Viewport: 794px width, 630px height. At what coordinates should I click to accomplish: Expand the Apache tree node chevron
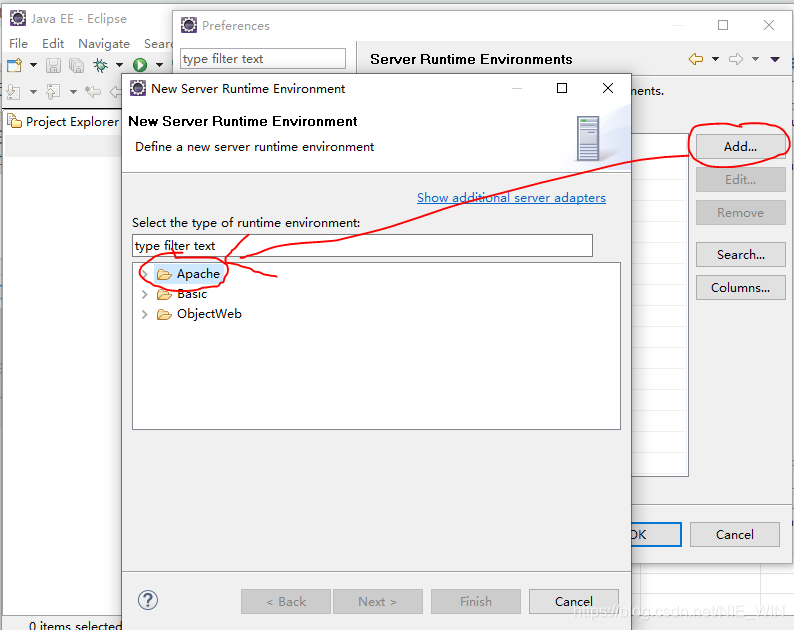tap(144, 274)
